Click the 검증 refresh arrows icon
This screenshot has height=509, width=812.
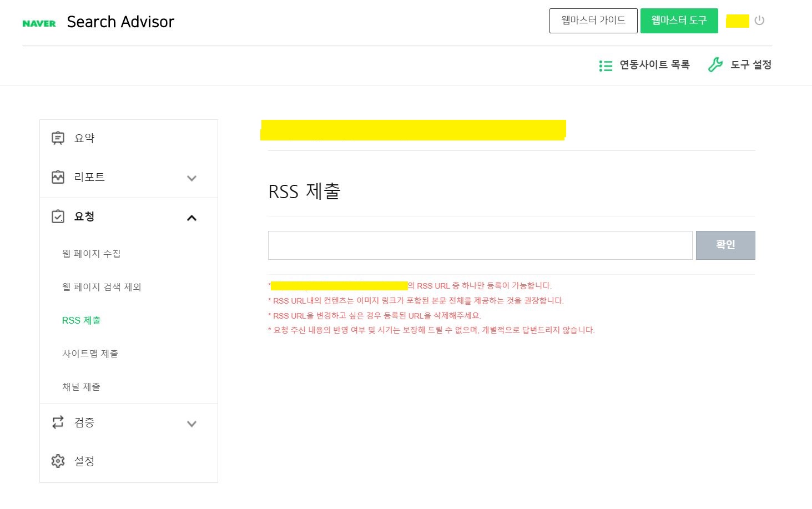tap(58, 422)
